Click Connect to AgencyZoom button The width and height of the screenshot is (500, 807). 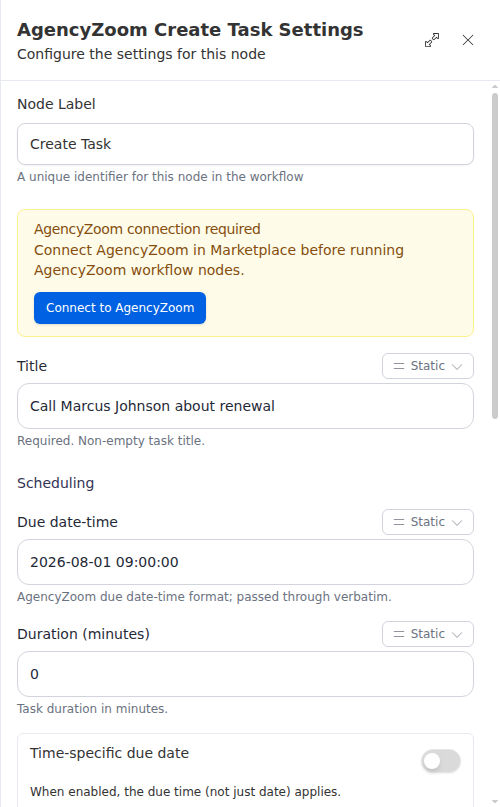120,308
